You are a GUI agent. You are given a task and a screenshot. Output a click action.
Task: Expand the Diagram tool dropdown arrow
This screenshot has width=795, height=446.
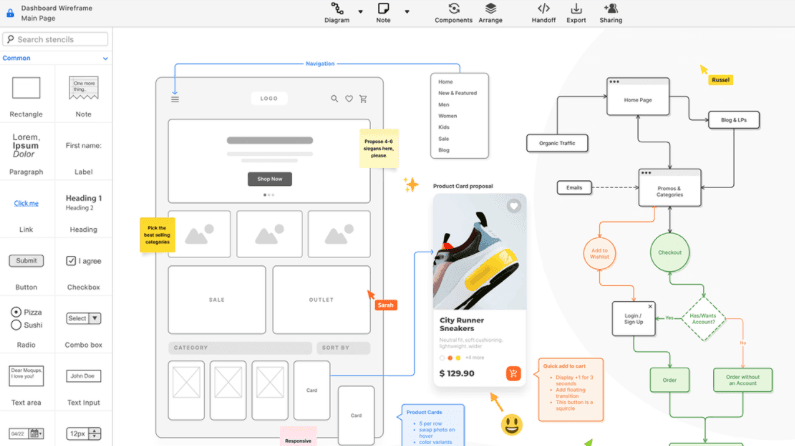coord(360,11)
